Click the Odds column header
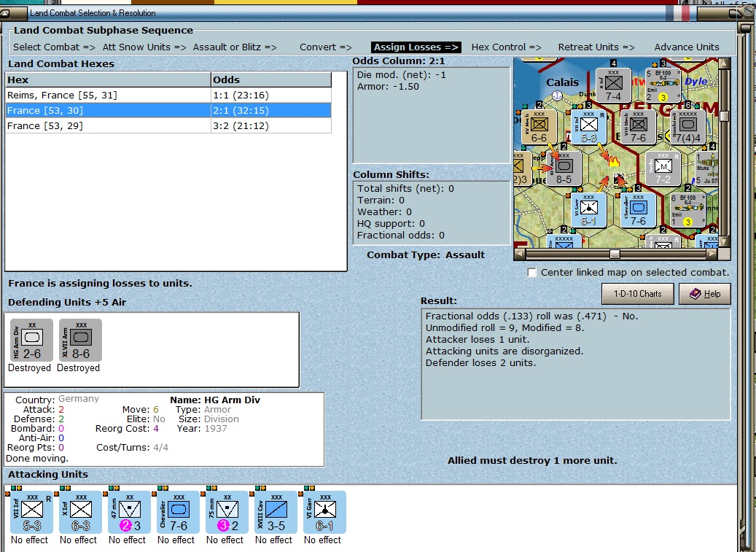The width and height of the screenshot is (756, 552). [271, 79]
